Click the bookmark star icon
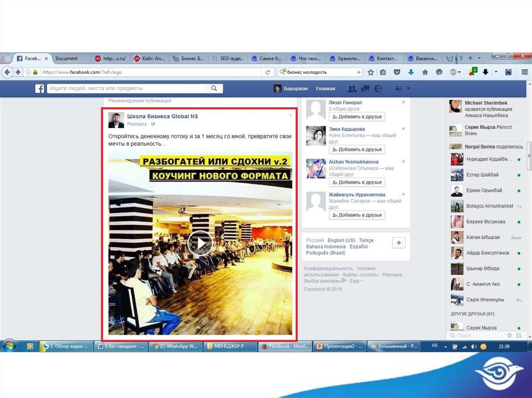 pyautogui.click(x=371, y=72)
